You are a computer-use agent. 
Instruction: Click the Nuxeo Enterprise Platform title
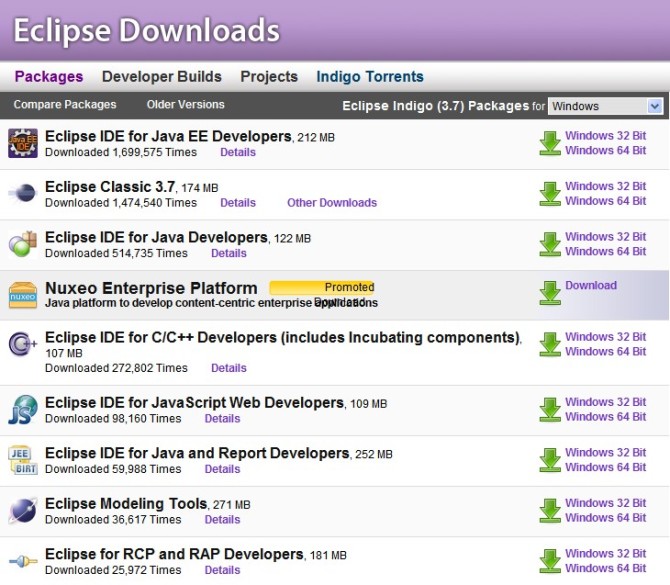click(151, 288)
